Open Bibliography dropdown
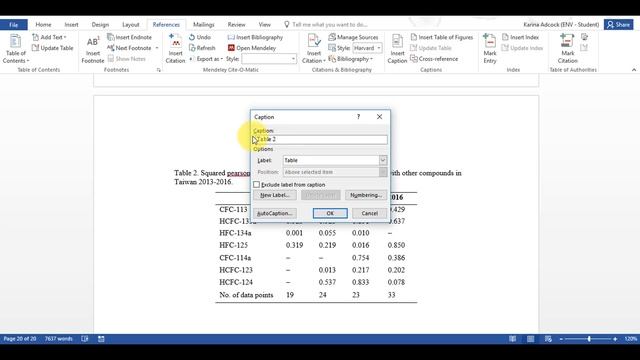This screenshot has height=360, width=640. [x=351, y=59]
